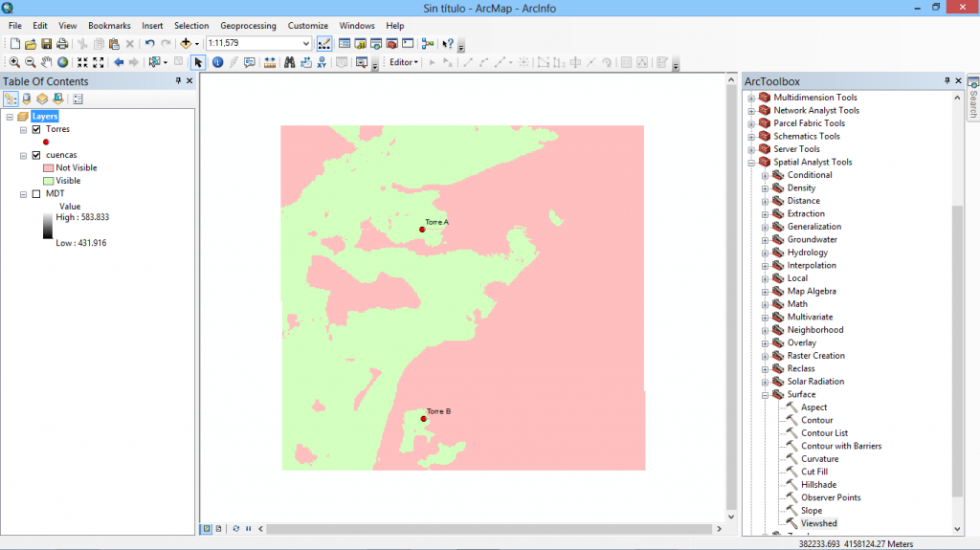Hide the cuencas layer
The height and width of the screenshot is (550, 980).
point(36,155)
